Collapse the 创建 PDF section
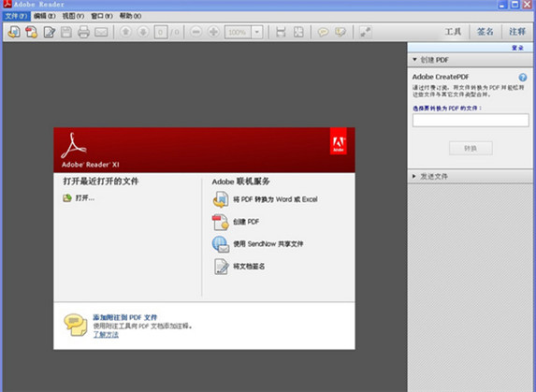536x392 pixels. (x=470, y=60)
